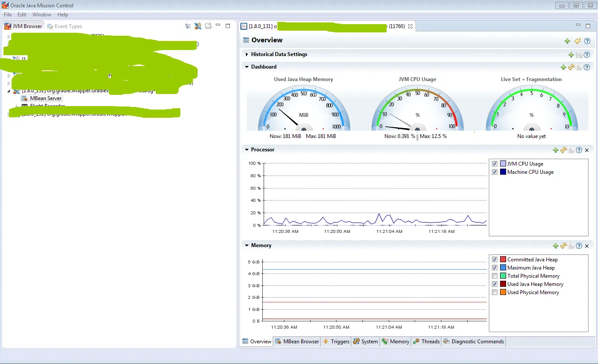Screen dimensions: 598x364
Task: Open the Diagnostic Commands tab
Action: coord(473,342)
